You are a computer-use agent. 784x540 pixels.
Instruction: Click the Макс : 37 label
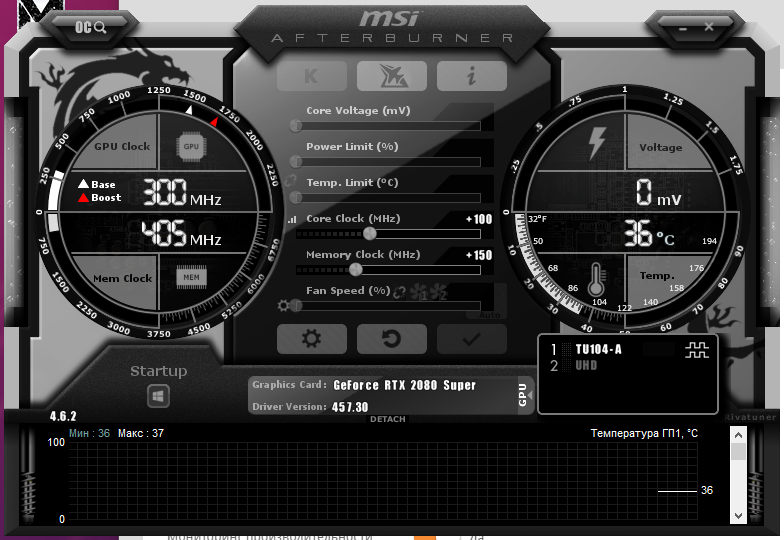(x=140, y=433)
